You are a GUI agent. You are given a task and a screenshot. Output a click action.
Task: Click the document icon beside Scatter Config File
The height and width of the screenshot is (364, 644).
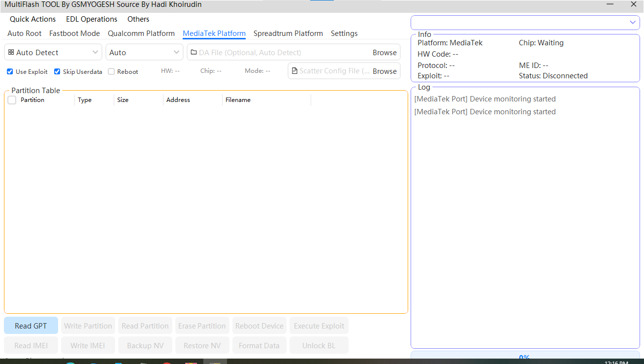point(294,70)
